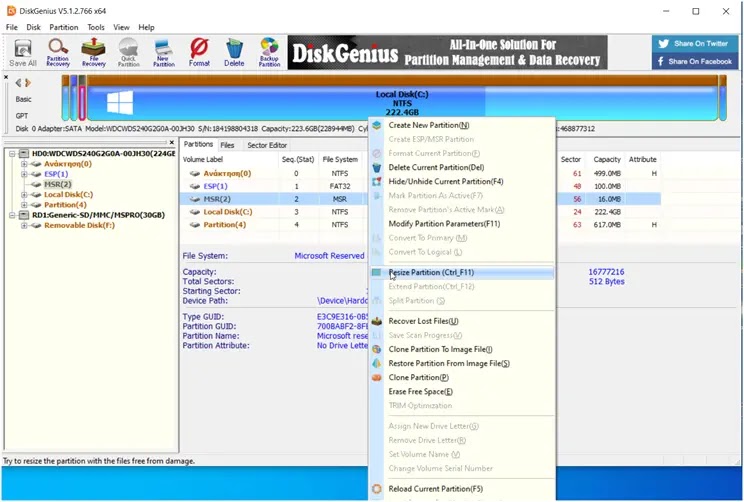Click the File System column header
The height and width of the screenshot is (502, 744).
[340, 159]
